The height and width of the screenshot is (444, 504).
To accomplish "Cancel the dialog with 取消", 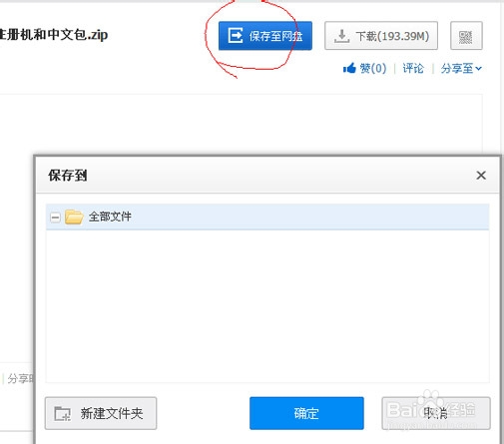I will [436, 413].
